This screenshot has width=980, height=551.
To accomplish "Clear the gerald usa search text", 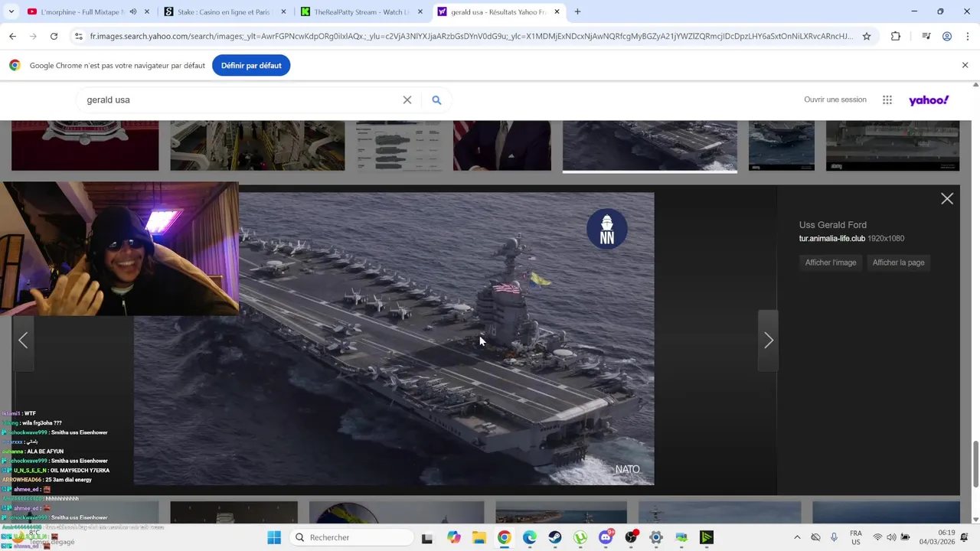I will [x=407, y=99].
